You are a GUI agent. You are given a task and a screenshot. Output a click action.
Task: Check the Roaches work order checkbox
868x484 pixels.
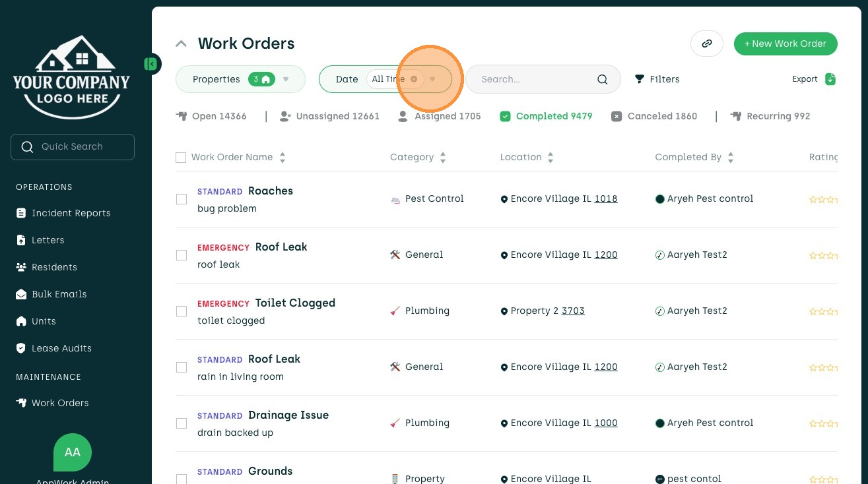181,199
